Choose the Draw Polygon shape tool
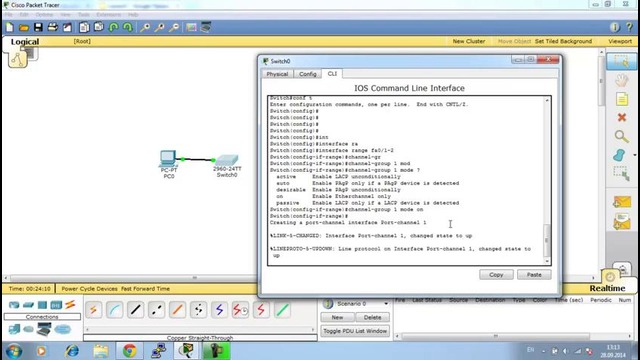Image resolution: width=640 pixels, height=360 pixels. click(619, 155)
